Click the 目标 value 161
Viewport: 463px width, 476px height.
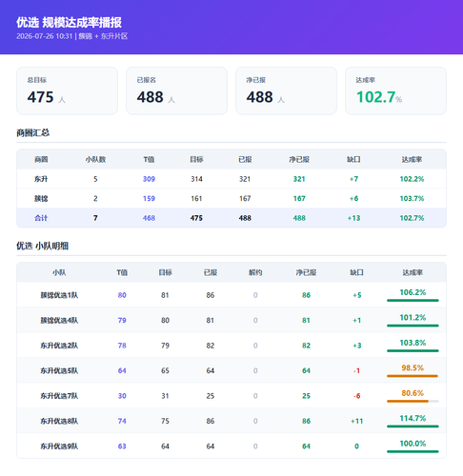click(196, 199)
